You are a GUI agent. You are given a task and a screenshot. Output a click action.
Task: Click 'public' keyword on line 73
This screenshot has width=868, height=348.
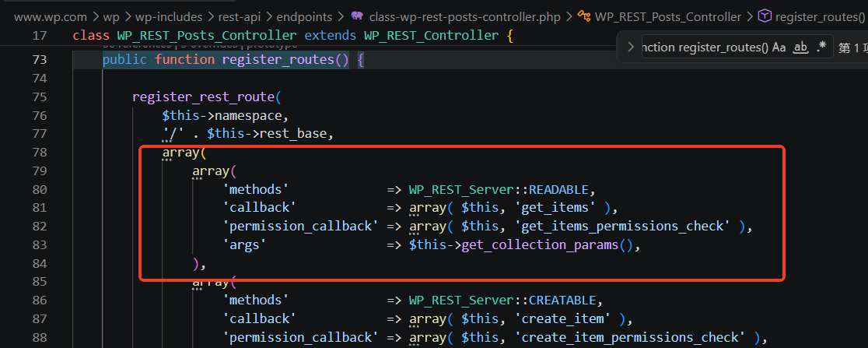coord(125,60)
